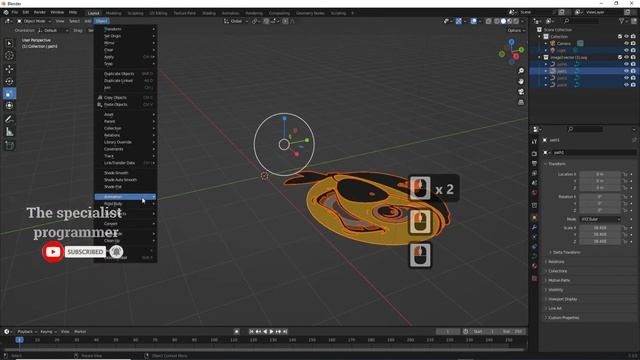Switch to material preview shading
Image resolution: width=640 pixels, height=360 pixels.
coord(510,21)
